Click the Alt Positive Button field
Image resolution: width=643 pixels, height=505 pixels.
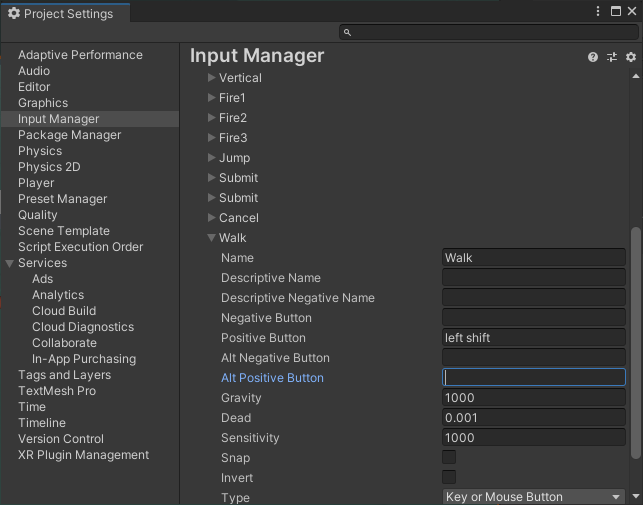(x=534, y=377)
